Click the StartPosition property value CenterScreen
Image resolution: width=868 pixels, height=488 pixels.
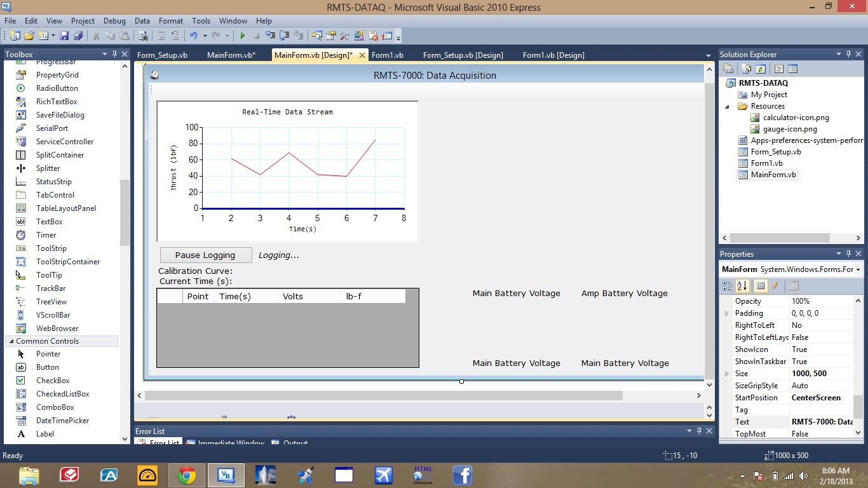[820, 398]
